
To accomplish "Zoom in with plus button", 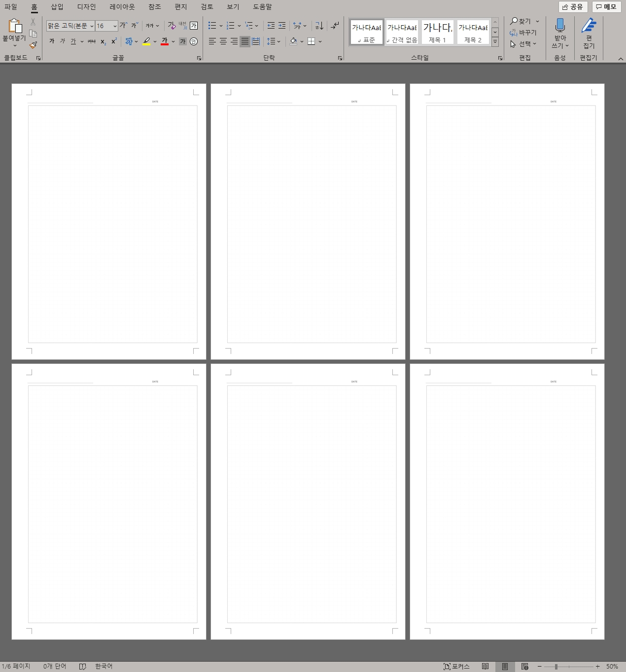I will pyautogui.click(x=597, y=667).
